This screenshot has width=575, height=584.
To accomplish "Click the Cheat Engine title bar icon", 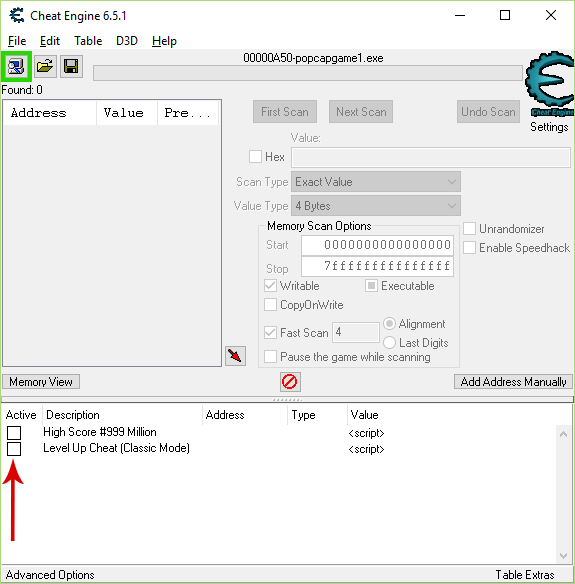I will [x=17, y=16].
